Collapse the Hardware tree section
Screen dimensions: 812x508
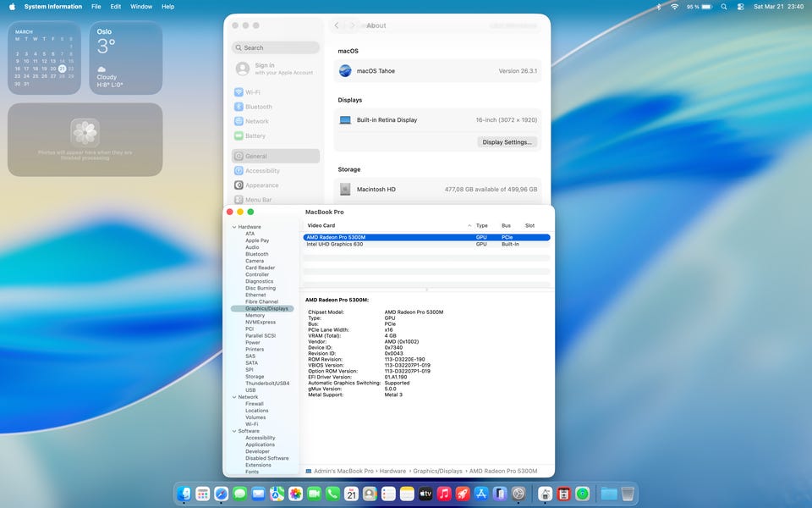[x=234, y=227]
